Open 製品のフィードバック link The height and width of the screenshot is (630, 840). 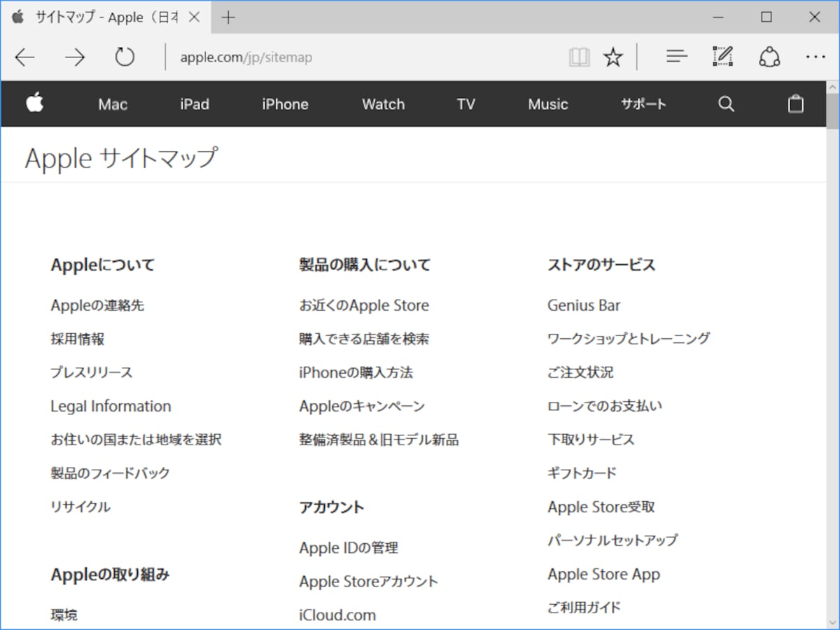(x=110, y=473)
